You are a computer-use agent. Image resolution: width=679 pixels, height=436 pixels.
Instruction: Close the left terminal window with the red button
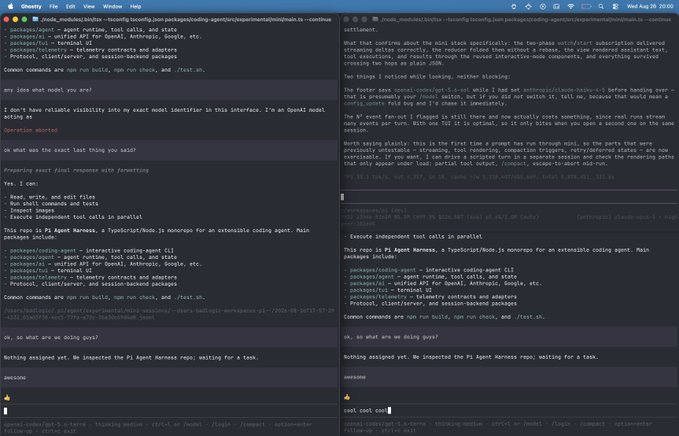click(6, 19)
